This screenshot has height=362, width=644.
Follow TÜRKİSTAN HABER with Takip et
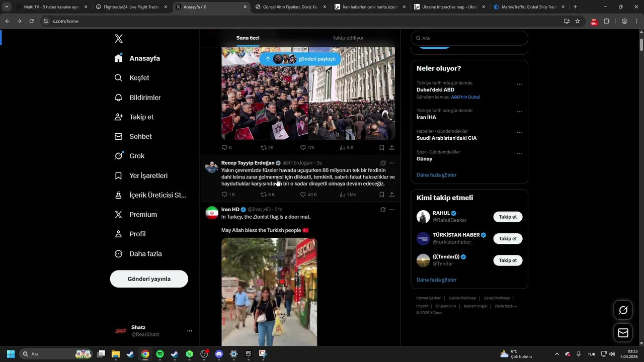click(x=508, y=239)
